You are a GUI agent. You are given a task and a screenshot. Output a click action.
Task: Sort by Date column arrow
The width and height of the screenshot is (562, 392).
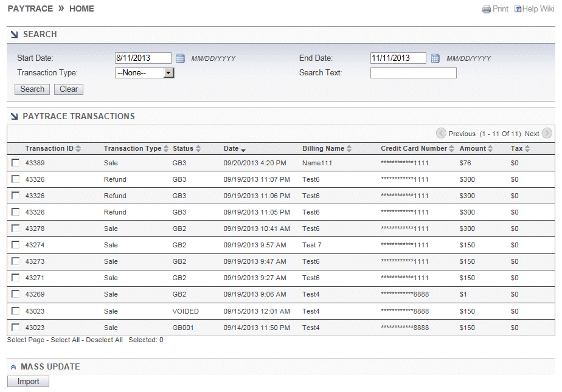tap(243, 150)
